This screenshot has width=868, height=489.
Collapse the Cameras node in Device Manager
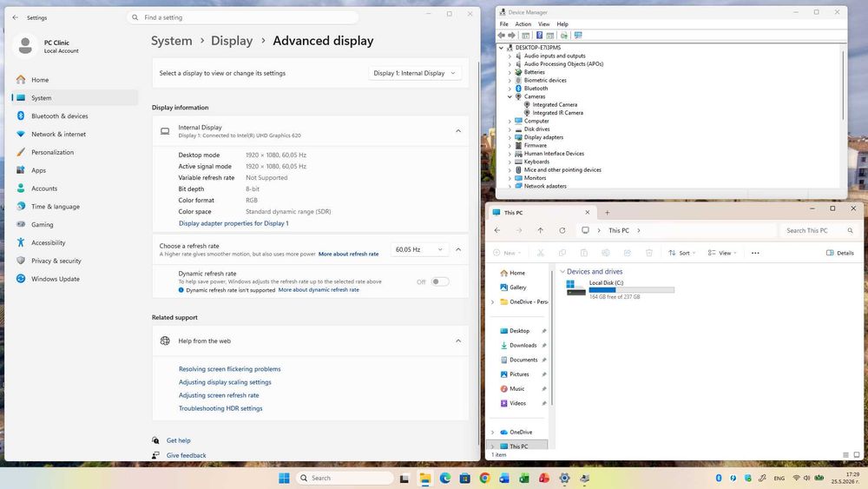[510, 97]
